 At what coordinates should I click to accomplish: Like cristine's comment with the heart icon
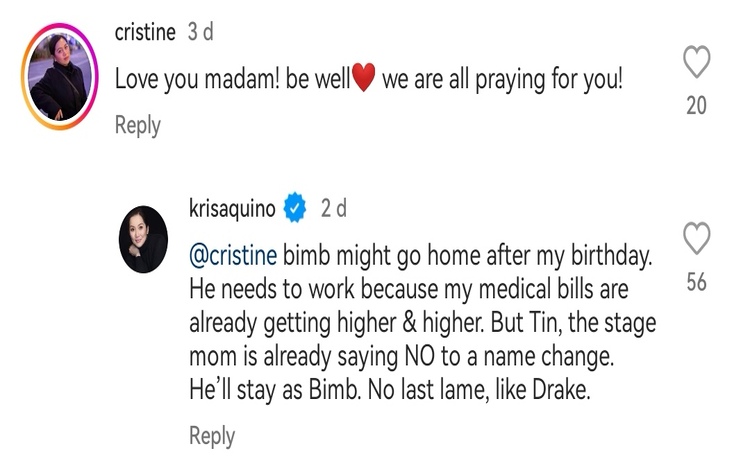(697, 64)
